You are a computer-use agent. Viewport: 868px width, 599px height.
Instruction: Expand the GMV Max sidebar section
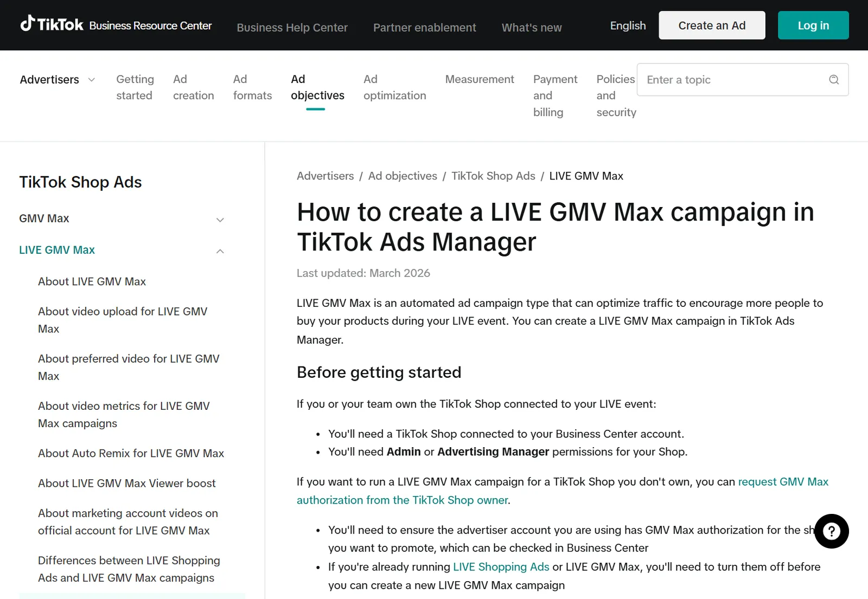coord(122,218)
